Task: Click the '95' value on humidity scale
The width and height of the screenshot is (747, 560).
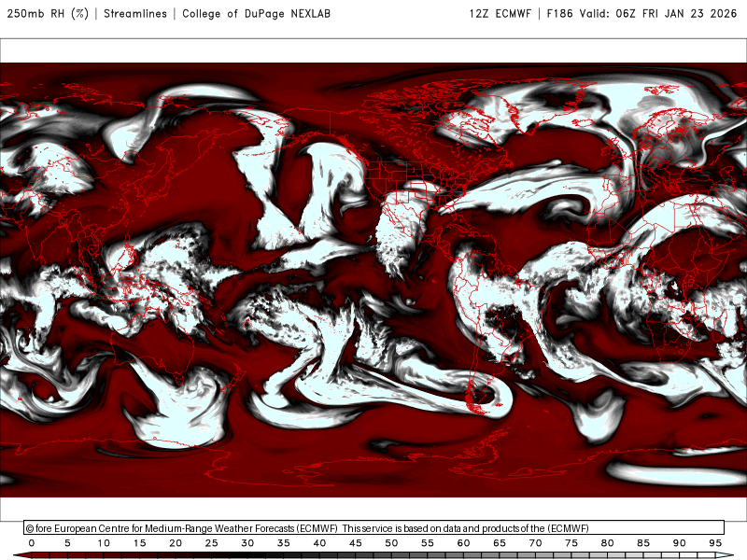Action: (x=715, y=543)
